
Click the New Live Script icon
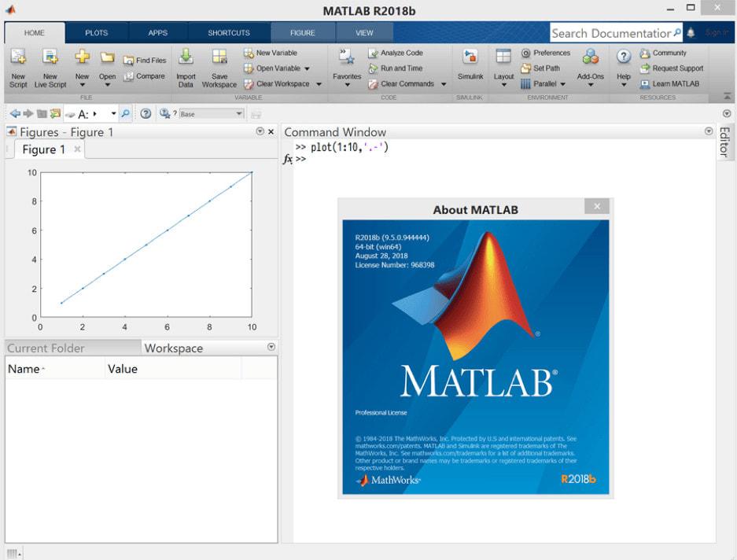(x=50, y=68)
